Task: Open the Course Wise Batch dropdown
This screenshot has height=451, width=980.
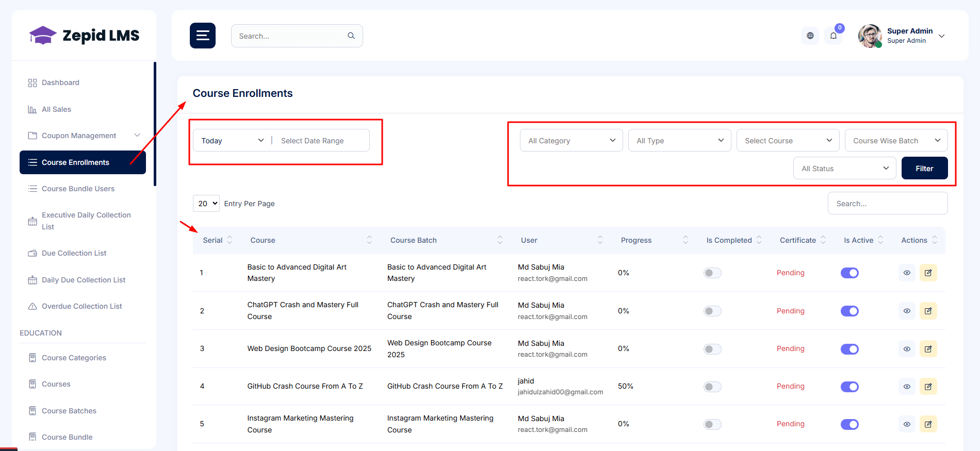Action: click(x=896, y=140)
